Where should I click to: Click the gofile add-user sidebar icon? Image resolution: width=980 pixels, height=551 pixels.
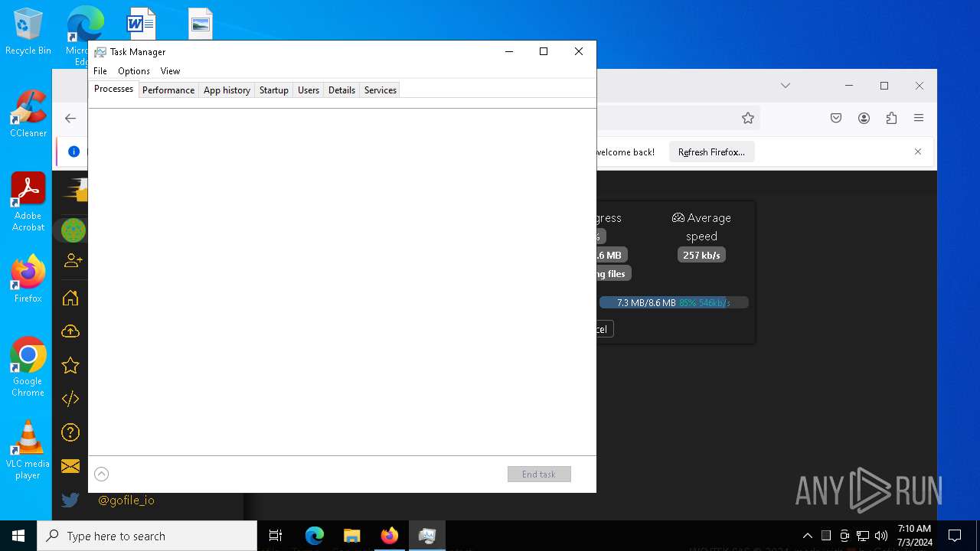pyautogui.click(x=73, y=260)
